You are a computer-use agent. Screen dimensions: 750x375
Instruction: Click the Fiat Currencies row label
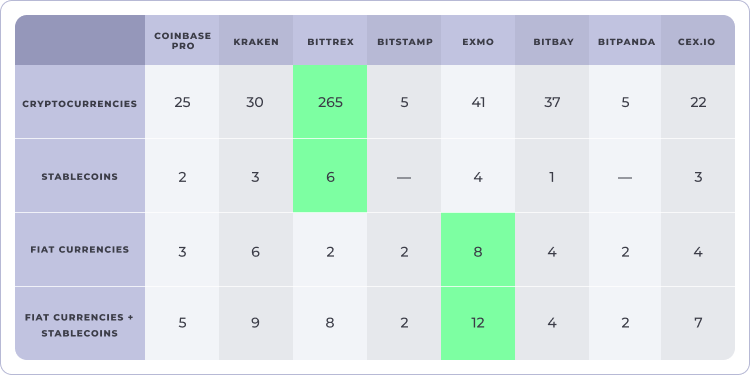pyautogui.click(x=80, y=250)
